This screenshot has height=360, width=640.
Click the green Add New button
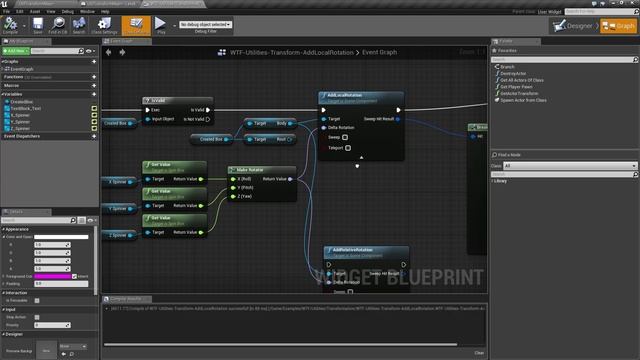tap(16, 51)
